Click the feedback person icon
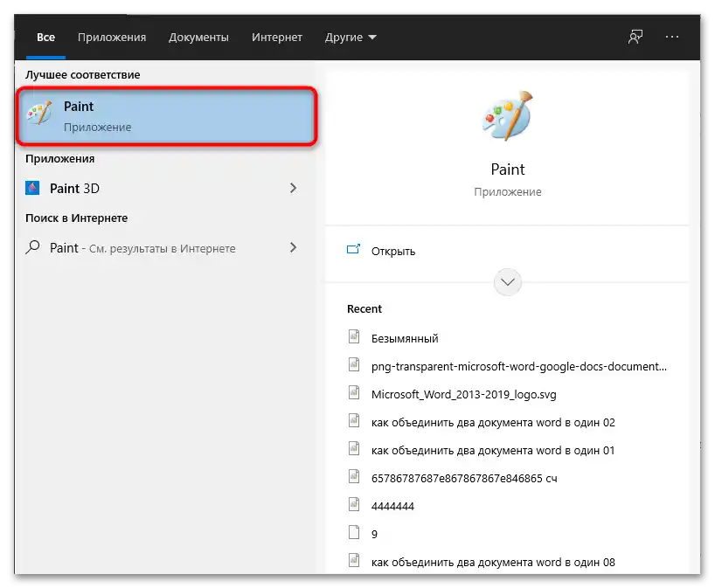Screen dimensions: 715x588 635,37
